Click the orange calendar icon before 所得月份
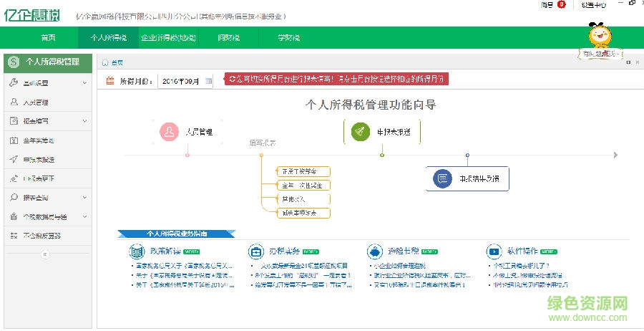Screen dimensions: 644x331 [x=110, y=80]
